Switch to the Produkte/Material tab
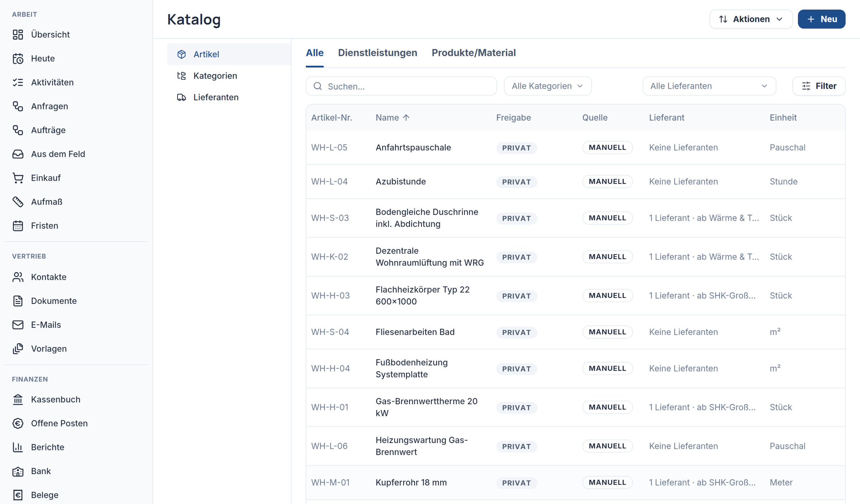This screenshot has height=504, width=860. 474,53
